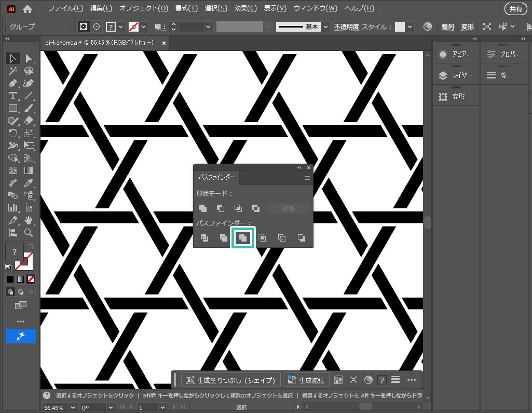532x413 pixels.
Task: Switch to Gradient paint mode button
Action: click(20, 279)
